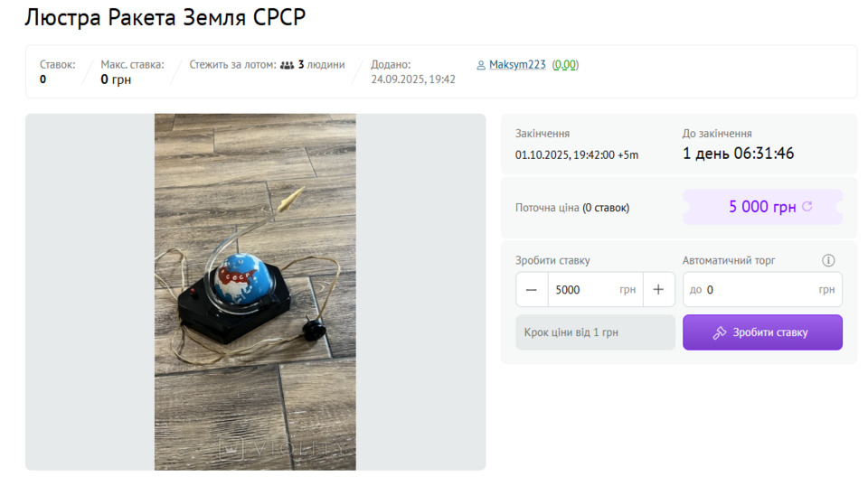Click the Ставок count label

click(58, 65)
